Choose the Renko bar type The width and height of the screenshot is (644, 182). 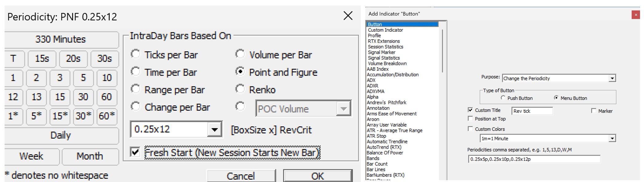[x=240, y=89]
